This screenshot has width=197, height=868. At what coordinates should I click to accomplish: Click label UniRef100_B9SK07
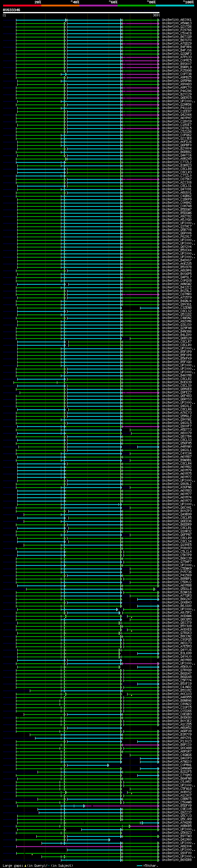[177, 64]
